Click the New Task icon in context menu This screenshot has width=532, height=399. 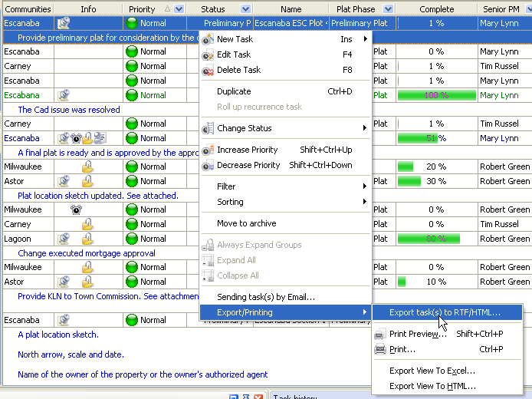(x=208, y=39)
